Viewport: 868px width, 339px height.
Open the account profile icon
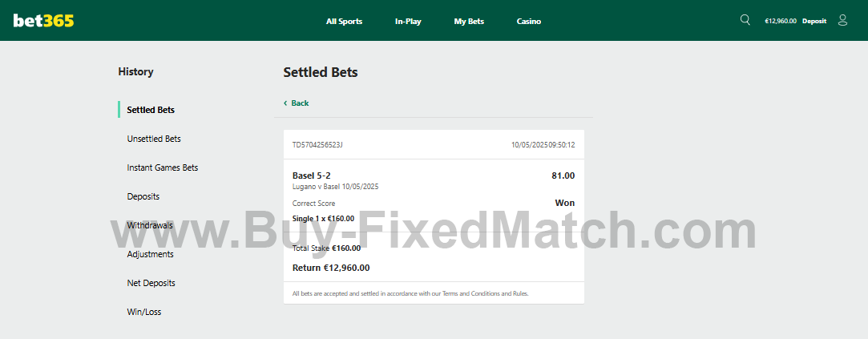click(x=842, y=20)
